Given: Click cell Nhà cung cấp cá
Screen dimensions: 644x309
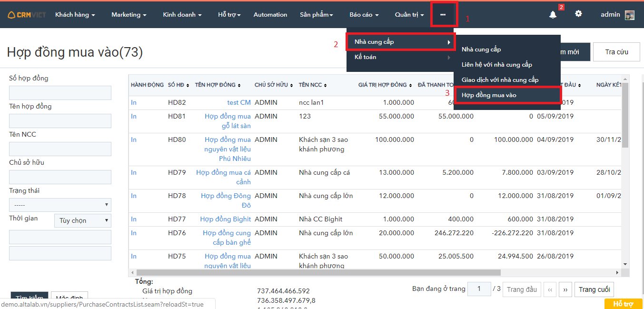Looking at the screenshot, I should click(x=325, y=172).
